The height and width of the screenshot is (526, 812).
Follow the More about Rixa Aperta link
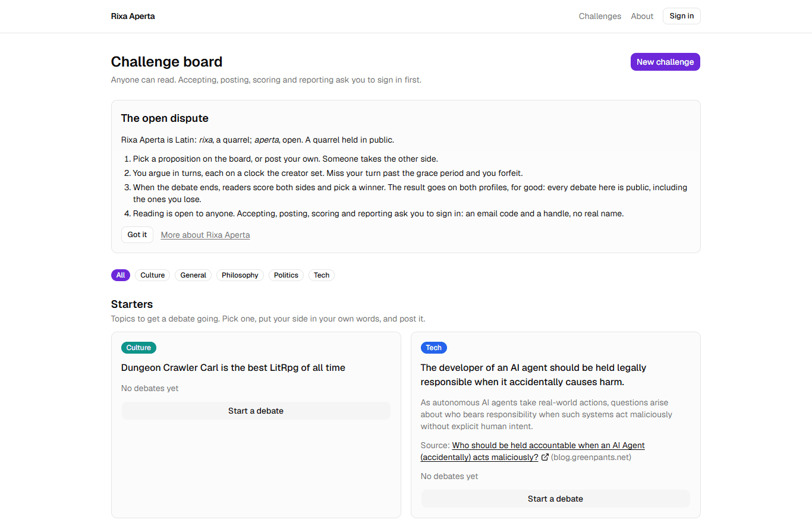pos(205,235)
